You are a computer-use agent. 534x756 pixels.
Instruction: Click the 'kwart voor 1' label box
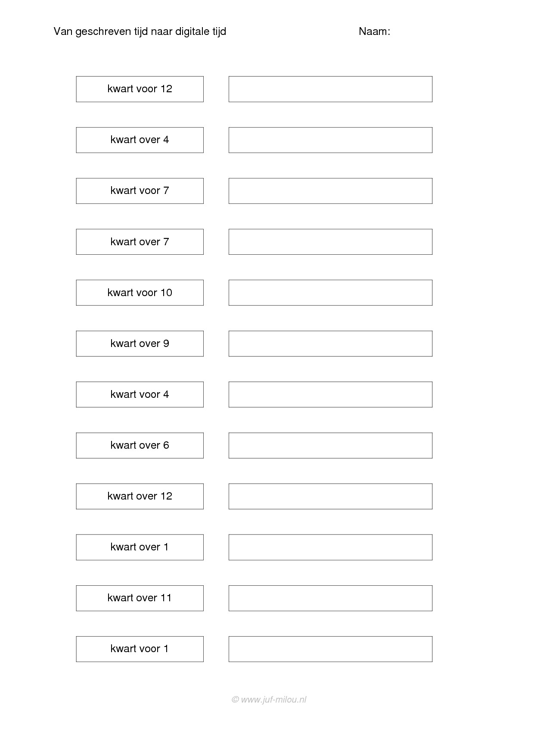[x=140, y=649]
